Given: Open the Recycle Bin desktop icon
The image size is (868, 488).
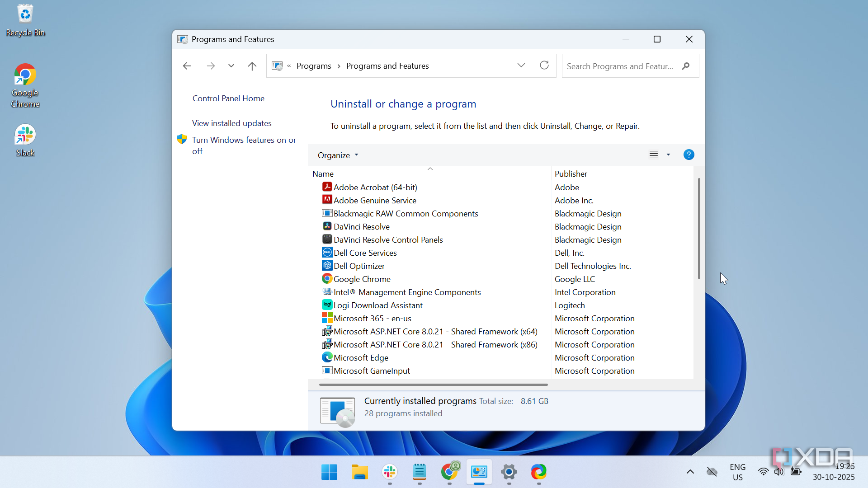Looking at the screenshot, I should click(25, 21).
